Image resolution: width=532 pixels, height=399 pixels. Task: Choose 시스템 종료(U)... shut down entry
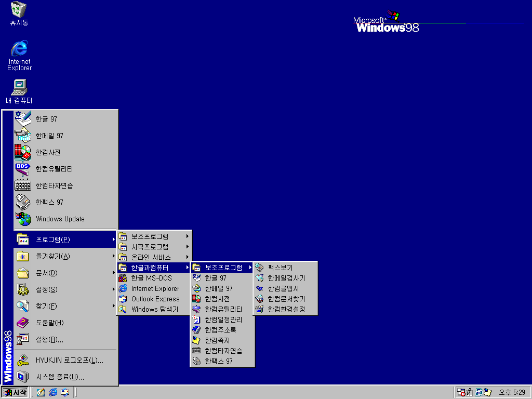[66, 377]
